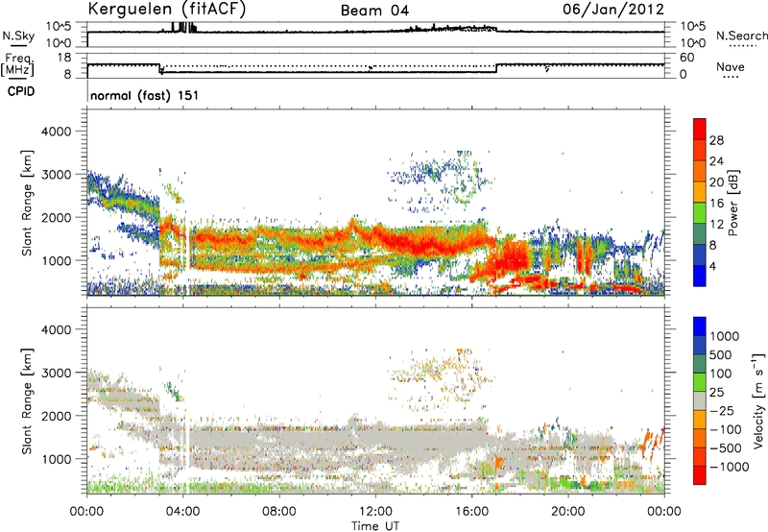Click the 'Beam 04' heading
768x532 pixels.
pyautogui.click(x=374, y=11)
